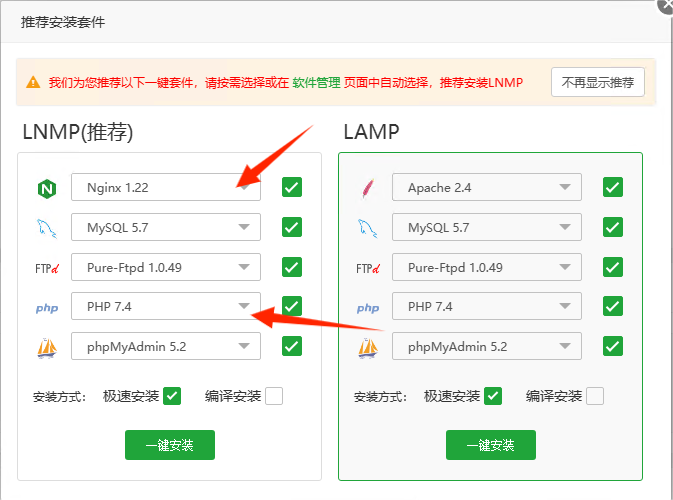Open the 软件管理 link

point(316,82)
